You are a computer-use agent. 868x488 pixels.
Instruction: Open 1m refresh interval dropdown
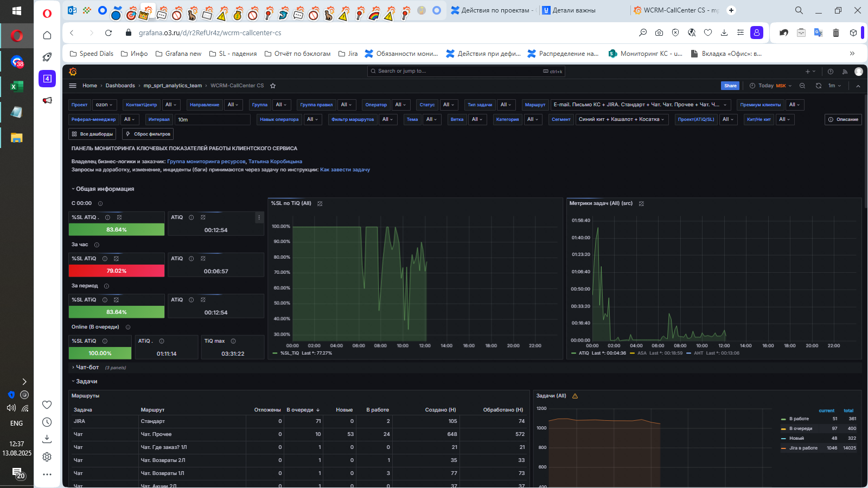tap(834, 86)
